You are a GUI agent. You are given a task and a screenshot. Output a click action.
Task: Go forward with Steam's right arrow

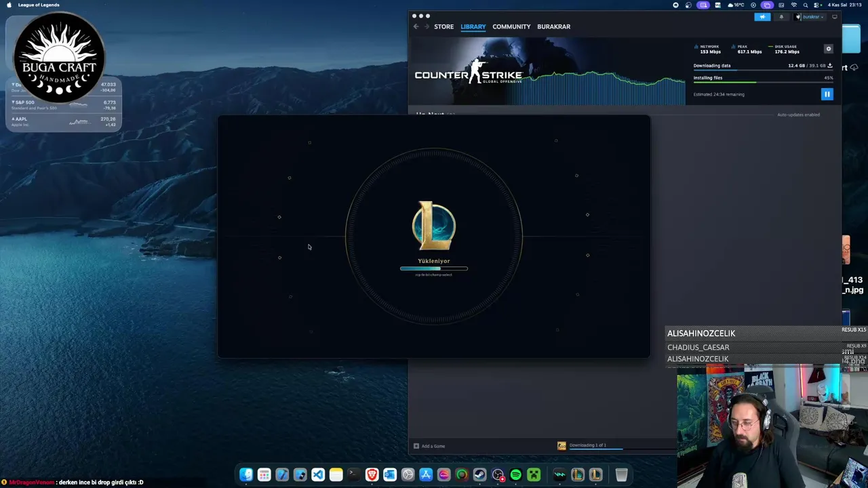(427, 26)
